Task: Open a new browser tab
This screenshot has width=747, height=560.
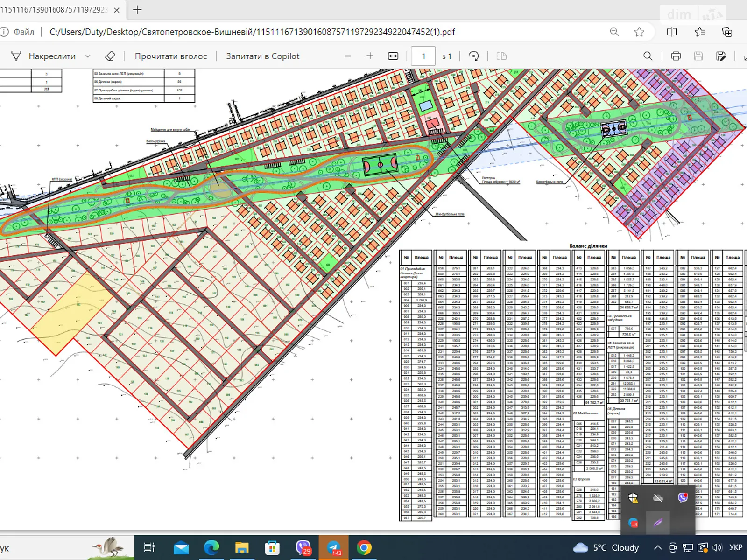Action: pyautogui.click(x=137, y=10)
